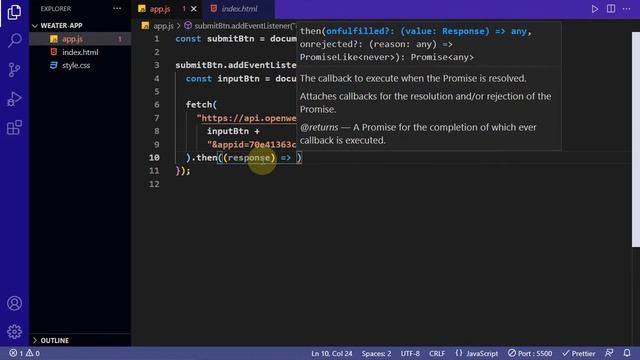Open the Accounts icon
The image size is (640, 360).
tap(14, 303)
